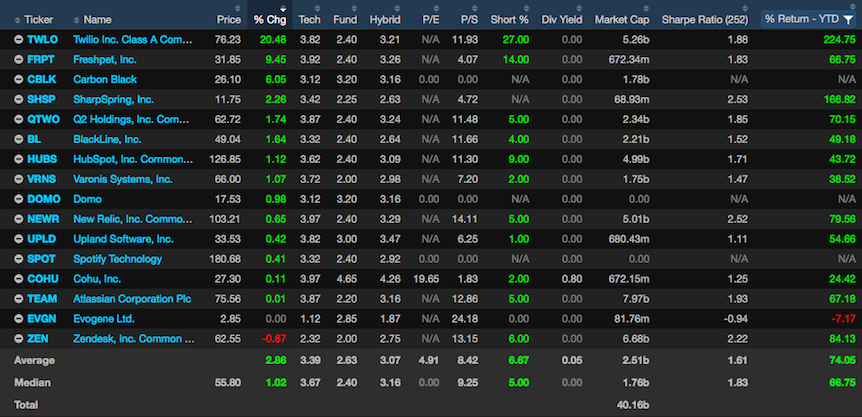Remove NEWR using its minus icon
Screen dimensions: 862x417
[19, 219]
